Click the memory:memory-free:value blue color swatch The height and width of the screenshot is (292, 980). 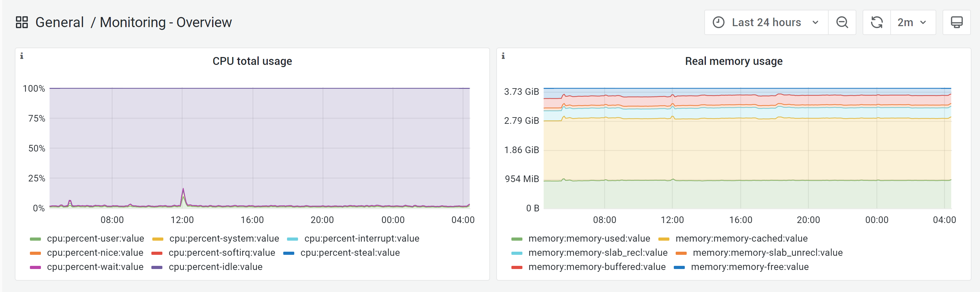click(x=679, y=267)
